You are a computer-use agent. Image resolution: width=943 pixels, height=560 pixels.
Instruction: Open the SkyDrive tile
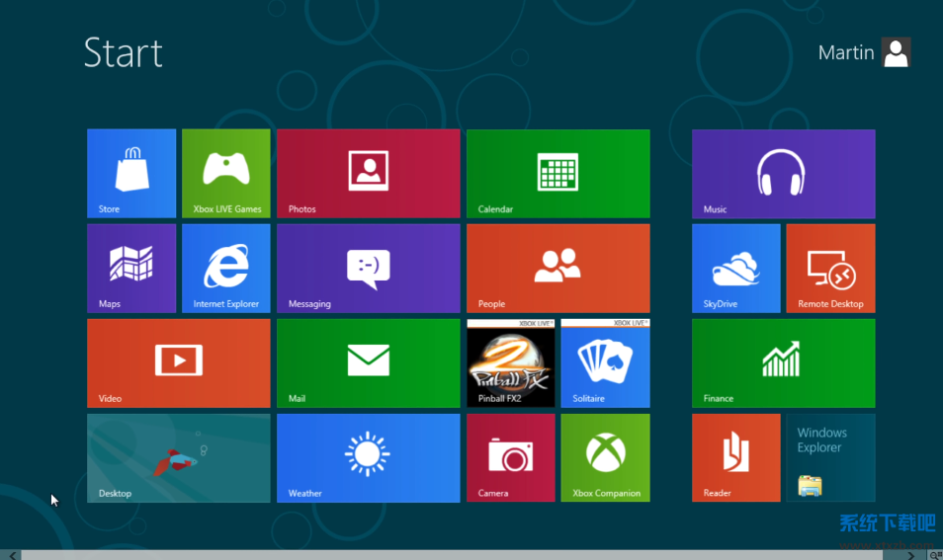tap(735, 268)
